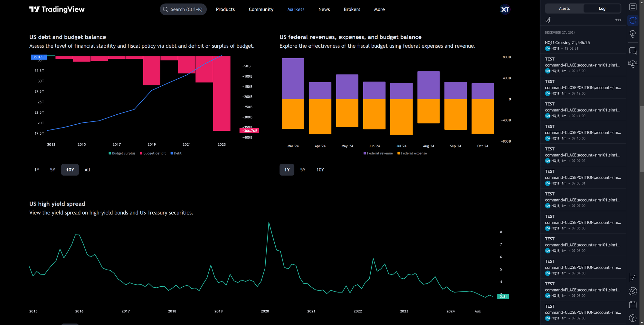The width and height of the screenshot is (644, 325).
Task: Open the Pine/strategy chart icon in sidebar
Action: coord(633,278)
